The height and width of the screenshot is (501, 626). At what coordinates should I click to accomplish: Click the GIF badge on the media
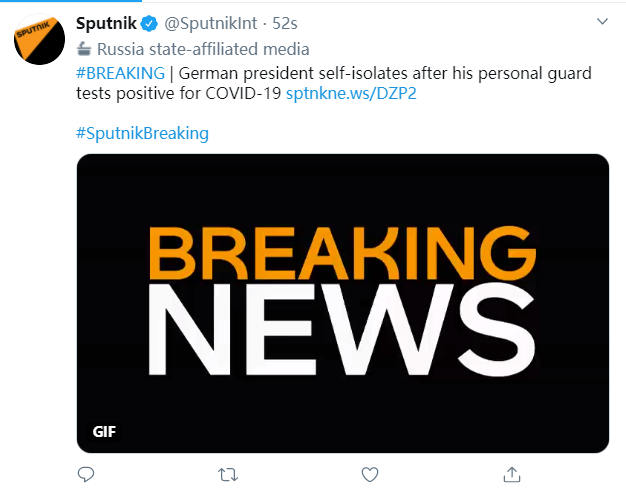pyautogui.click(x=104, y=432)
